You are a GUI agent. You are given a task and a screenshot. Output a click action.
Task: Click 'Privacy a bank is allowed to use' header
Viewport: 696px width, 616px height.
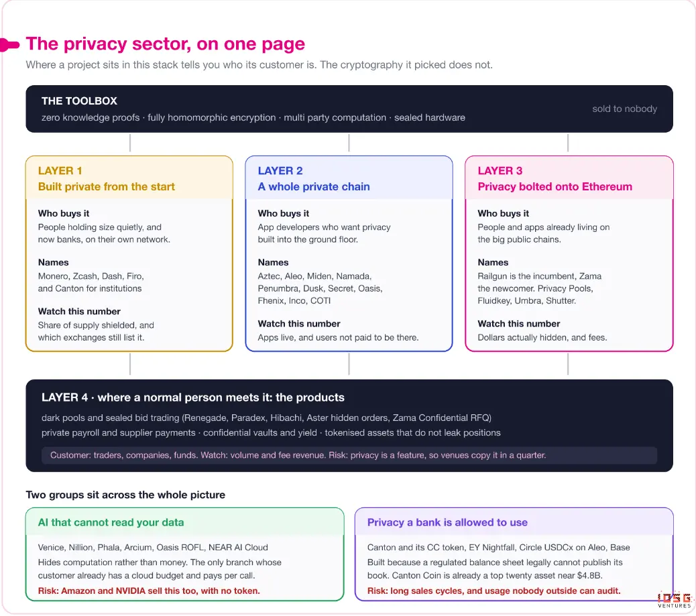[x=514, y=522]
